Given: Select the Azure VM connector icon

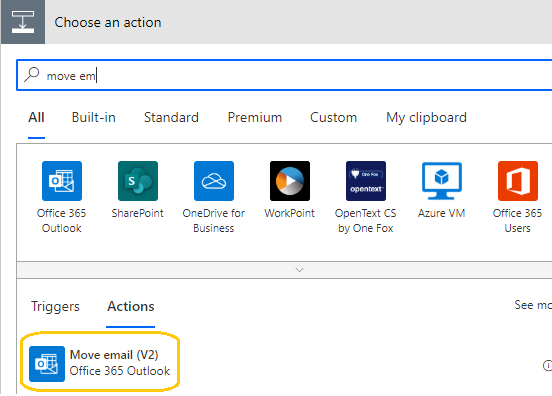Looking at the screenshot, I should (442, 181).
